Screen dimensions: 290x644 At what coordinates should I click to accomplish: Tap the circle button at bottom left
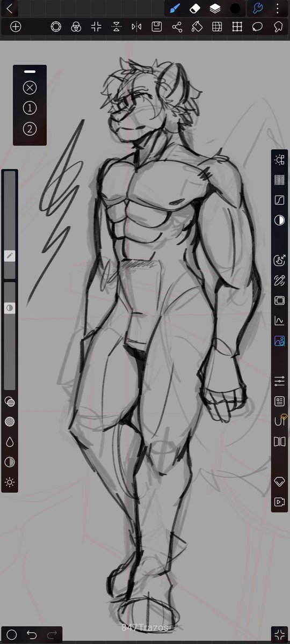click(x=11, y=635)
